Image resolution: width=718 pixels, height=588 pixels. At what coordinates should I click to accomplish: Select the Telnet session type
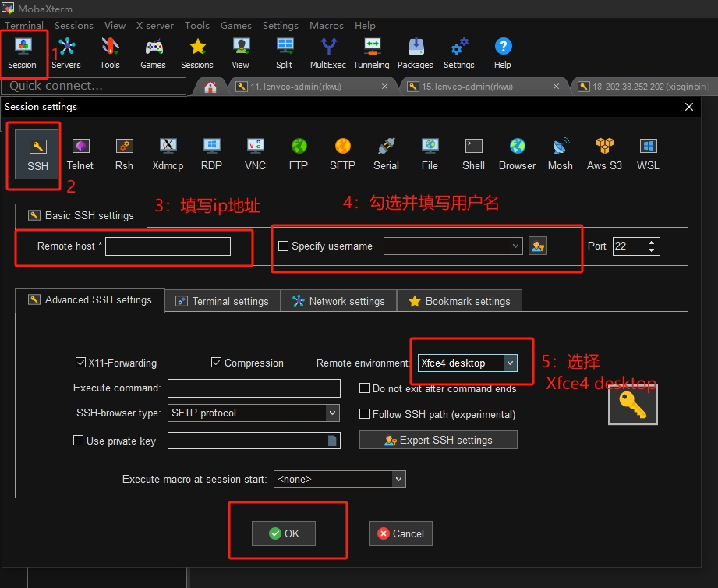click(80, 154)
